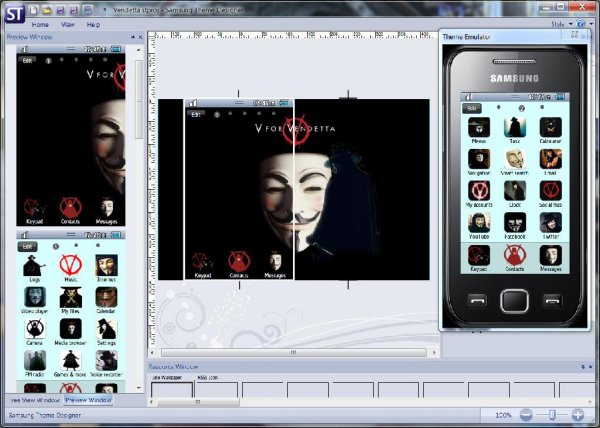
Task: Select the FM radio icon in preview
Action: click(34, 363)
